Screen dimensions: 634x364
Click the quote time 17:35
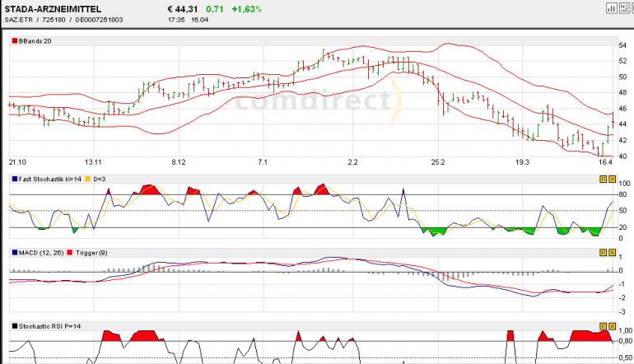click(x=176, y=20)
